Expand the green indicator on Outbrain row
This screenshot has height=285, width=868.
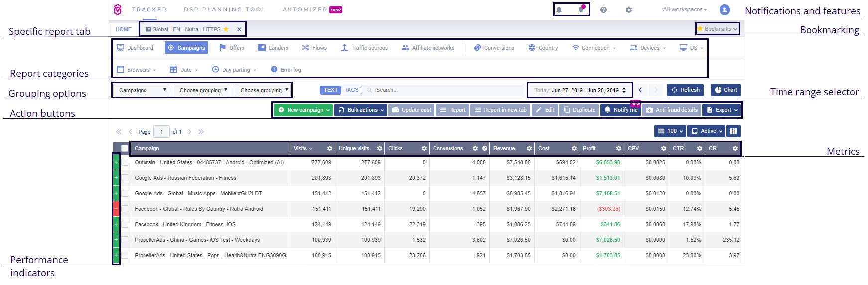[x=116, y=162]
